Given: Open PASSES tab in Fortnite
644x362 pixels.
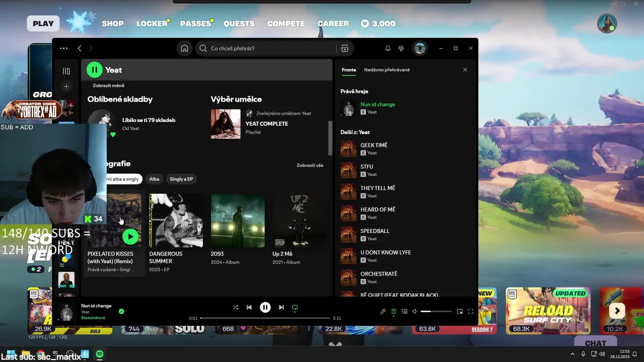Looking at the screenshot, I should point(195,24).
